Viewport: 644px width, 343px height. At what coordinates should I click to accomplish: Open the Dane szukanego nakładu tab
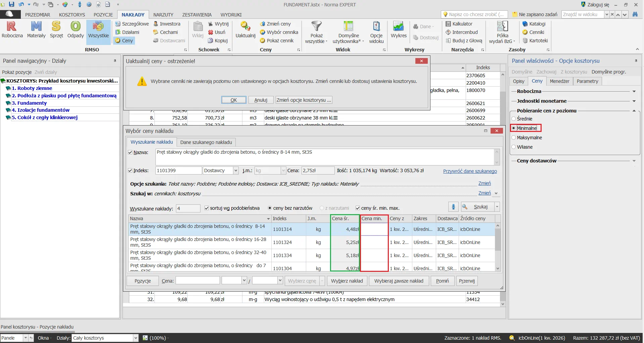coord(206,142)
